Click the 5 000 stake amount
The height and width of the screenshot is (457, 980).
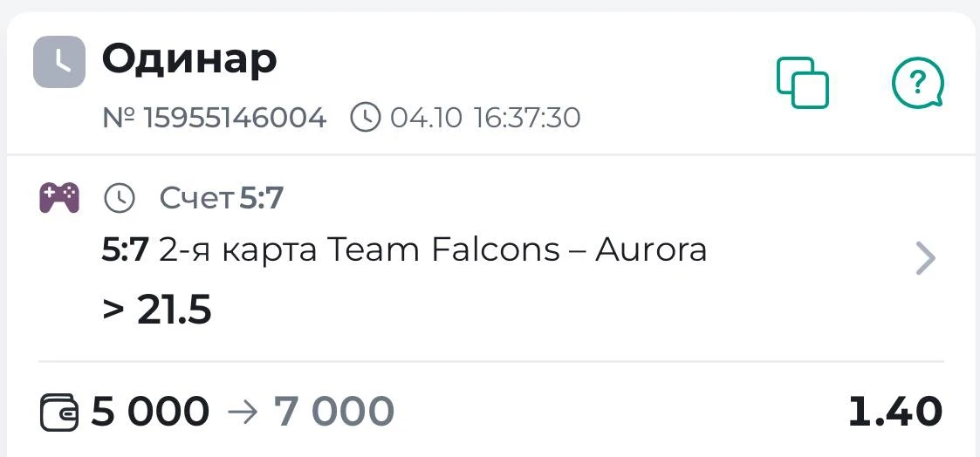[150, 412]
